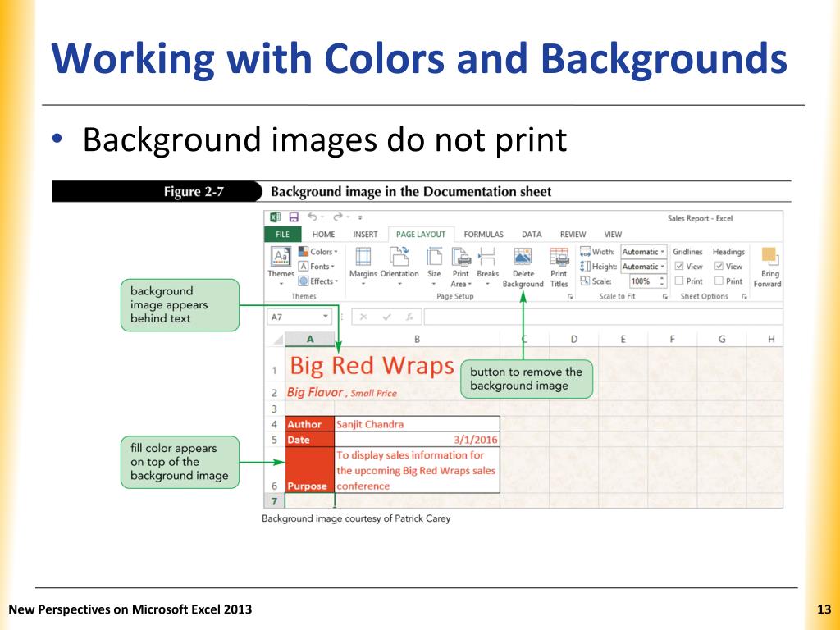Viewport: 840px width, 630px height.
Task: Click the formula bar Enter checkmark icon
Action: tap(387, 317)
